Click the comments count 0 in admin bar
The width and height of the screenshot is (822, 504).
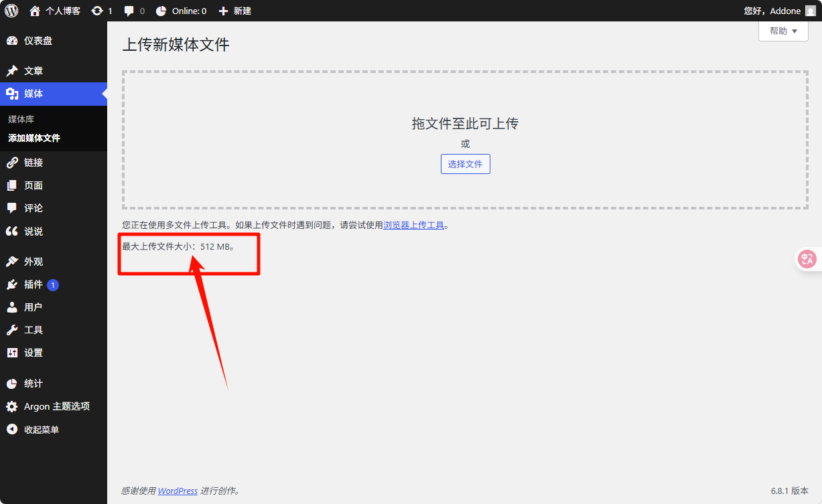click(x=142, y=11)
